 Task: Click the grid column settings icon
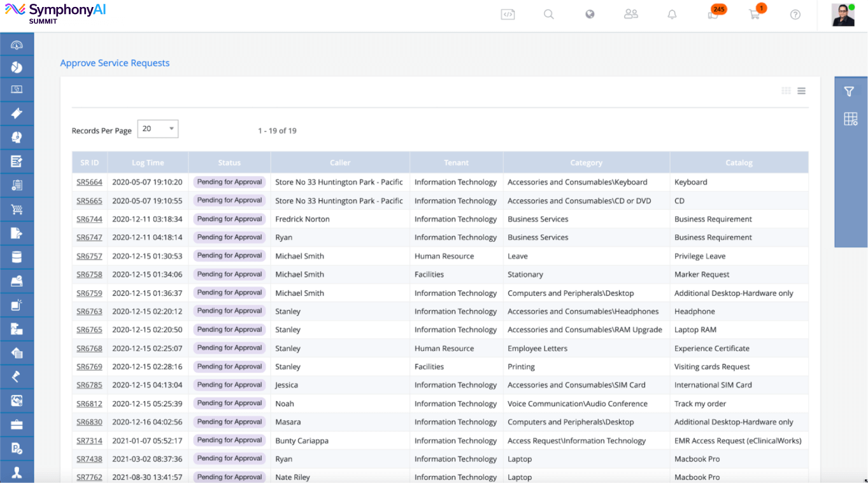tap(851, 119)
